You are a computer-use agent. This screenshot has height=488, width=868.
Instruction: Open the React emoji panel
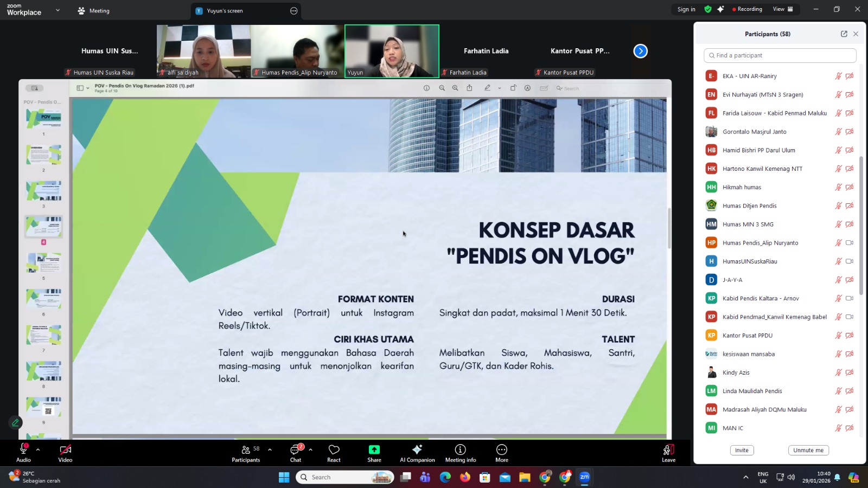[334, 453]
